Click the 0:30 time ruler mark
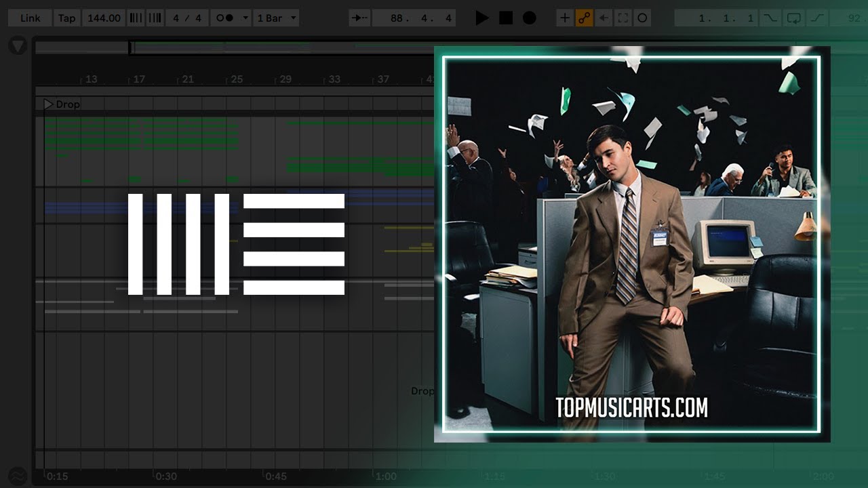This screenshot has width=868, height=488. coord(166,476)
